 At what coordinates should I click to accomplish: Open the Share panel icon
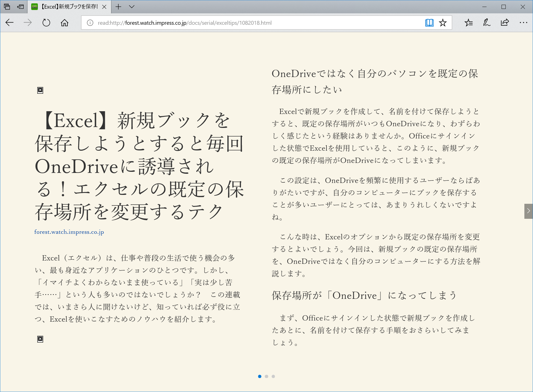pos(505,23)
